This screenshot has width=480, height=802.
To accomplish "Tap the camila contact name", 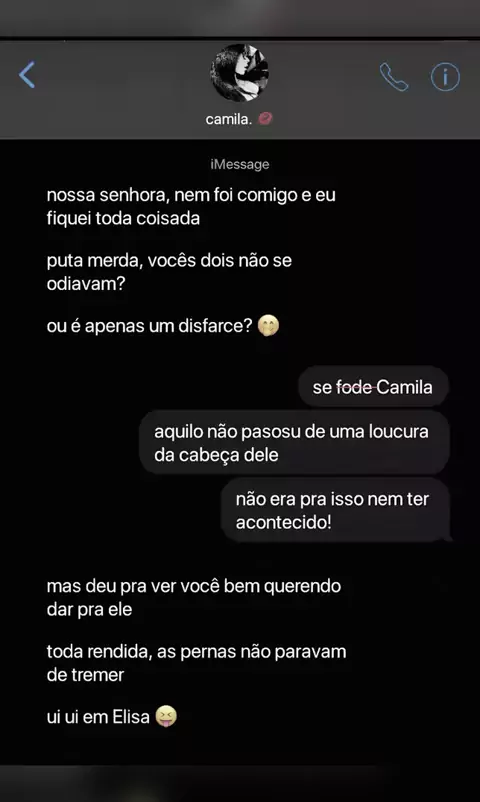I will click(229, 119).
